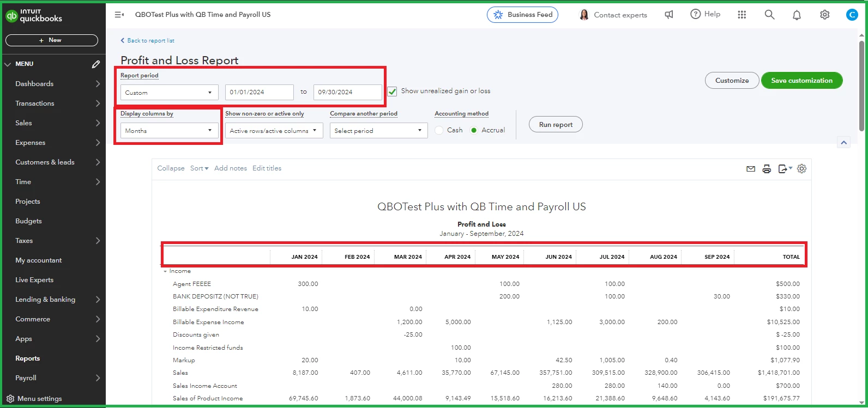Email the report using envelope icon

(751, 169)
